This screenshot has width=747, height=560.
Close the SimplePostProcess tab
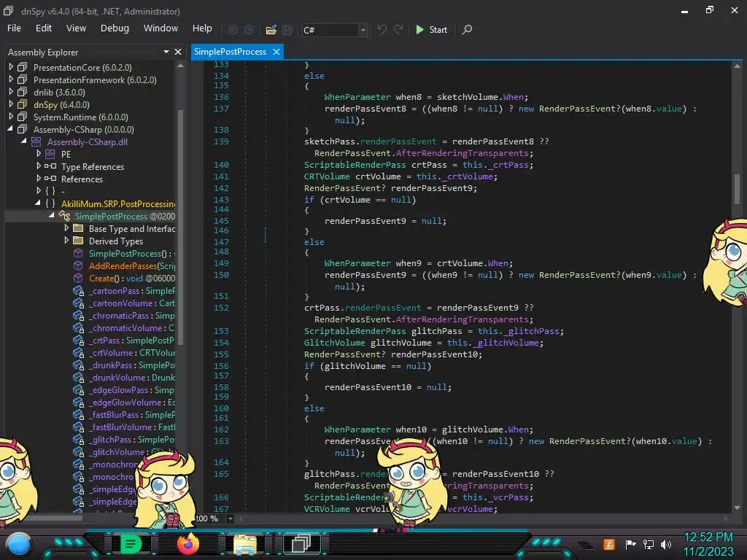click(276, 52)
